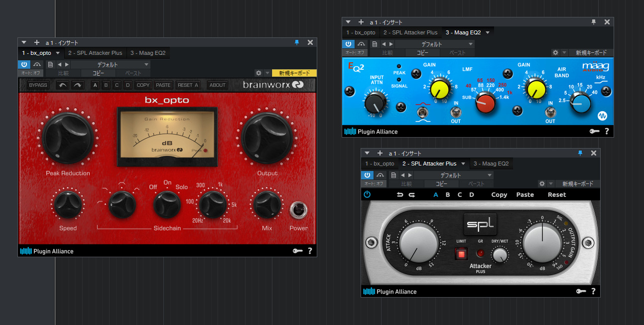Undo the last change in bx_opto

pyautogui.click(x=62, y=85)
